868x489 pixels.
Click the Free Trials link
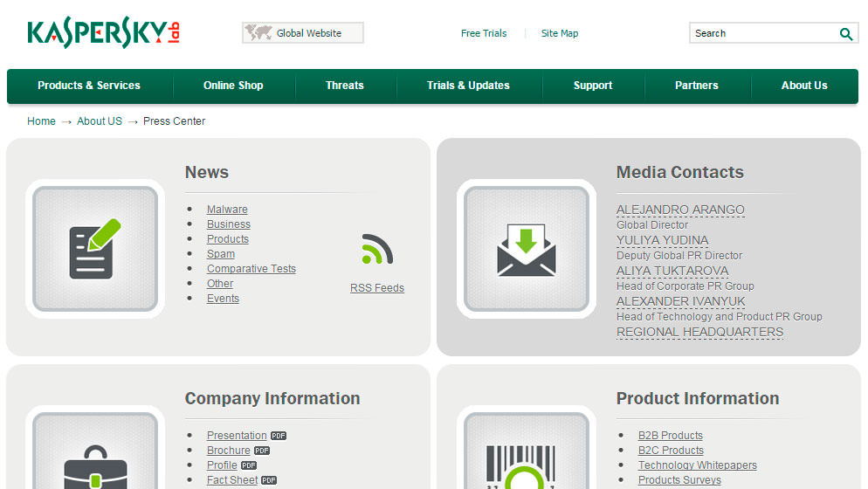click(x=484, y=33)
